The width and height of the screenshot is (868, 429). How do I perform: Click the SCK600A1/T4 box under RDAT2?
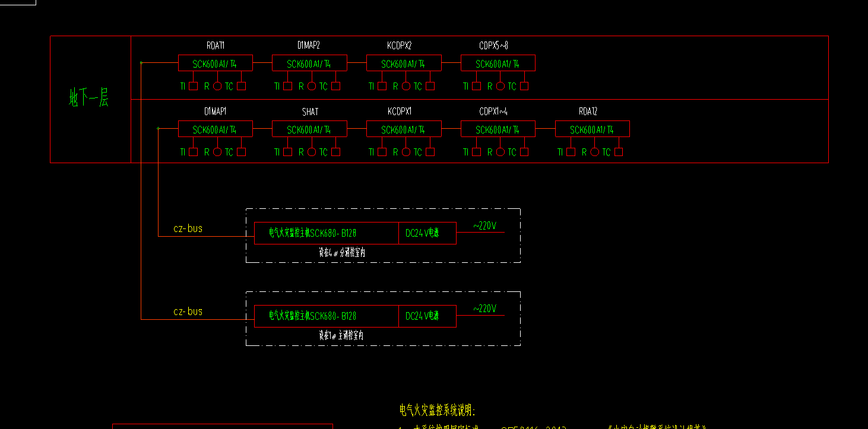[593, 129]
